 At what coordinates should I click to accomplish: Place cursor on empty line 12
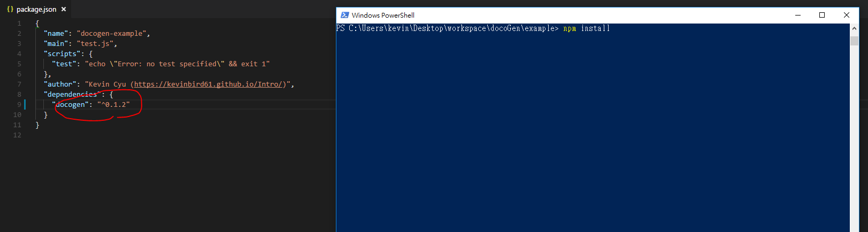[182, 135]
